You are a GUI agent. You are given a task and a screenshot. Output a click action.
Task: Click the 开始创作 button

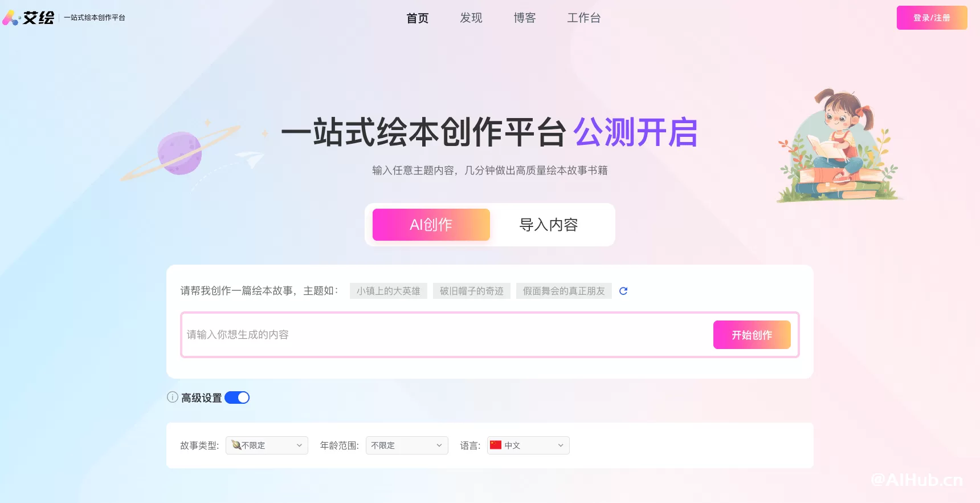(x=752, y=335)
